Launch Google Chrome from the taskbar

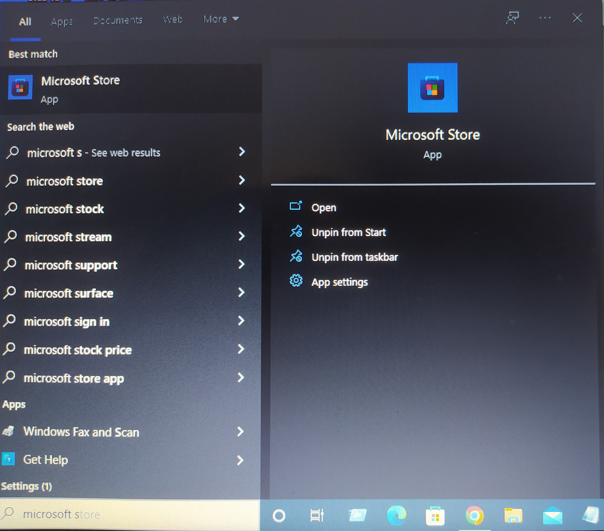(x=475, y=516)
